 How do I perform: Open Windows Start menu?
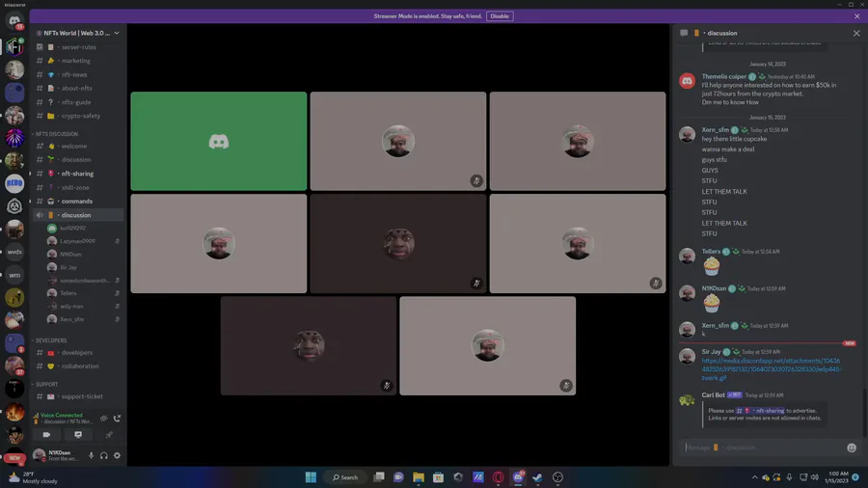[312, 477]
